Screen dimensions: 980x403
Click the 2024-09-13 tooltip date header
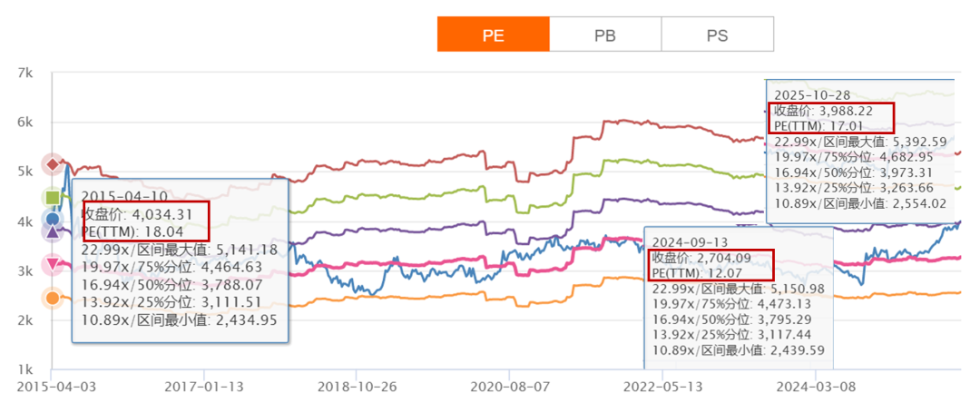(691, 242)
